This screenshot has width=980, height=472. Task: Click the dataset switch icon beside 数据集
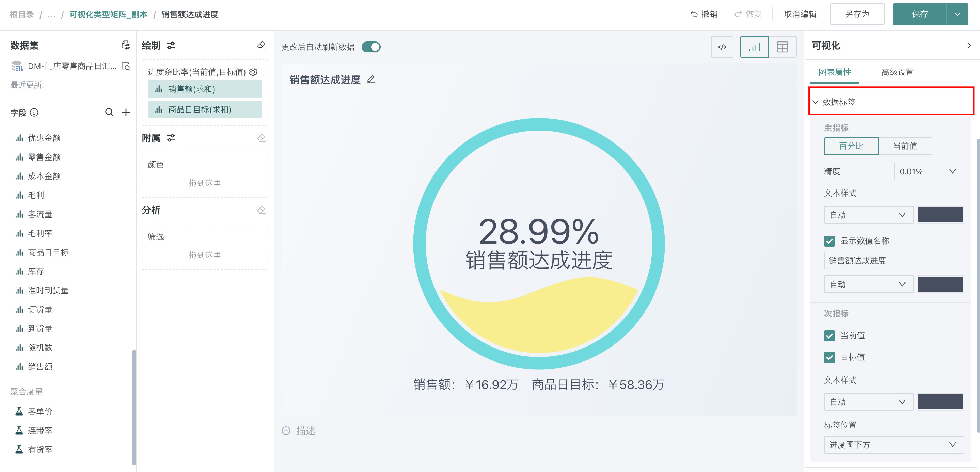(x=126, y=46)
